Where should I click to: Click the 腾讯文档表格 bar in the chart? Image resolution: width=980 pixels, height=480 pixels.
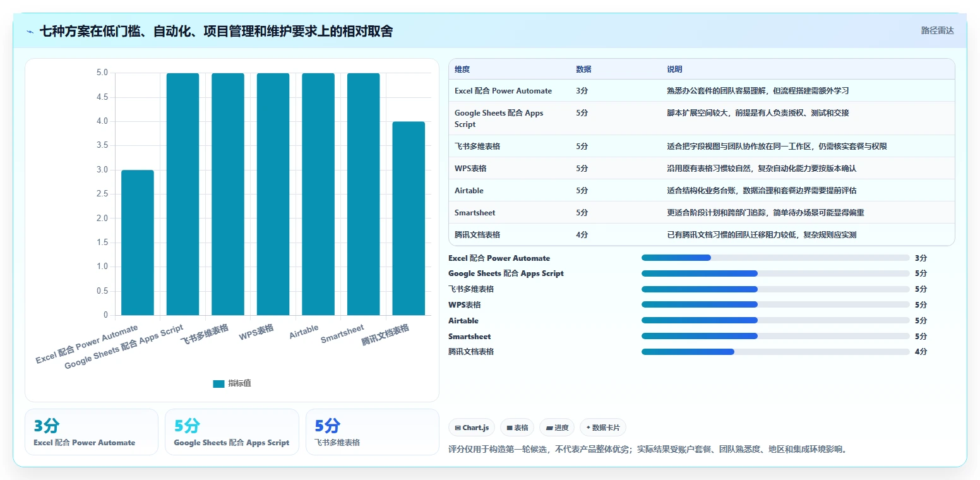pyautogui.click(x=409, y=219)
